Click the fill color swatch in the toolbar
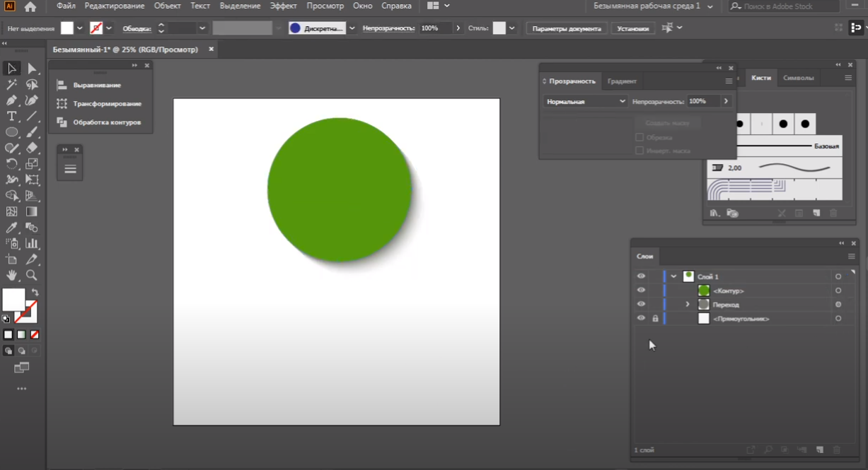This screenshot has width=868, height=470. click(13, 300)
